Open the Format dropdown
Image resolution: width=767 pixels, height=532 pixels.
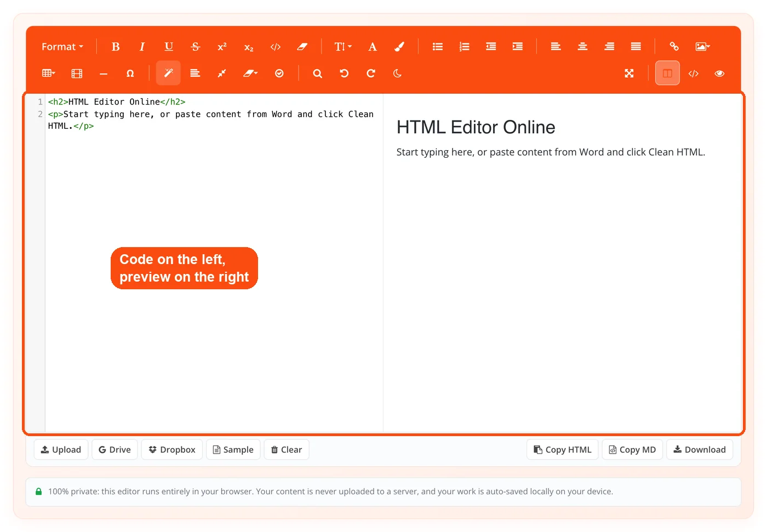pyautogui.click(x=62, y=47)
